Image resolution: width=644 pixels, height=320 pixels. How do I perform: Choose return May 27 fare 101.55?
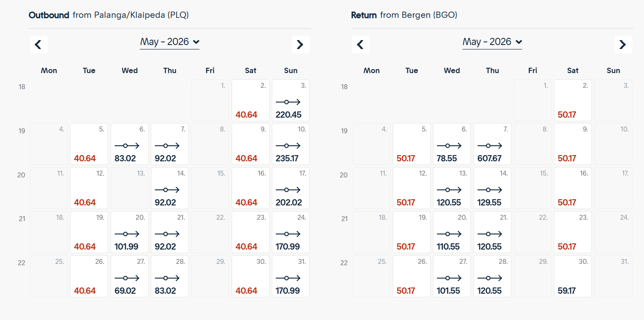[x=452, y=276]
